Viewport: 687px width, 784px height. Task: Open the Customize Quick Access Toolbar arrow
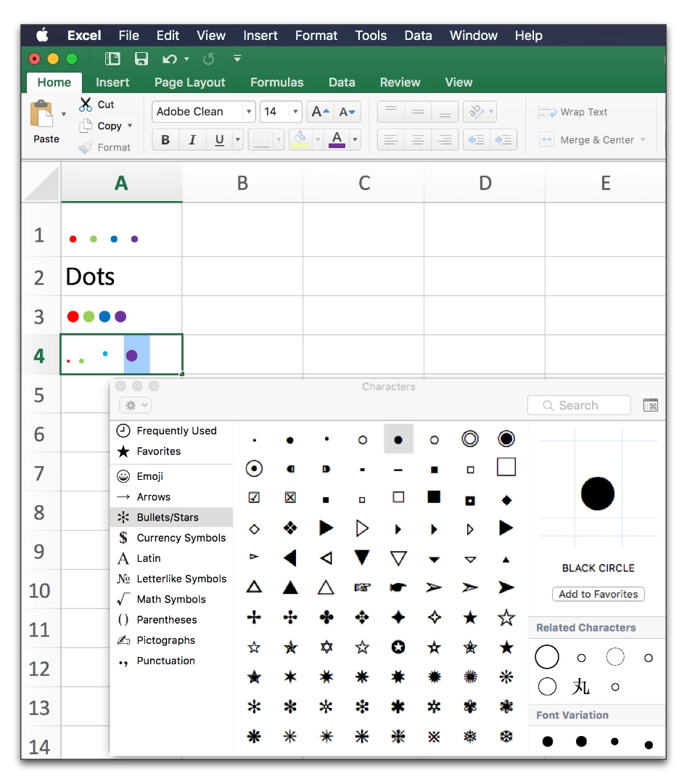click(x=237, y=59)
